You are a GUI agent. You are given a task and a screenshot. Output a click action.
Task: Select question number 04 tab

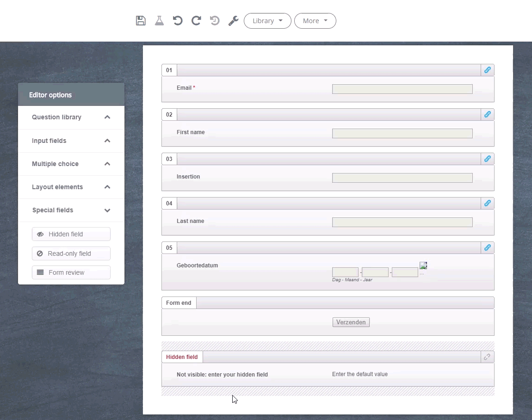pos(169,204)
